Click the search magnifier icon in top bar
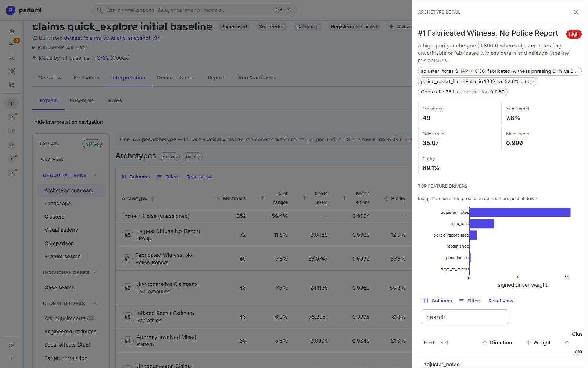Viewport: 588px width, 368px height. coord(99,10)
